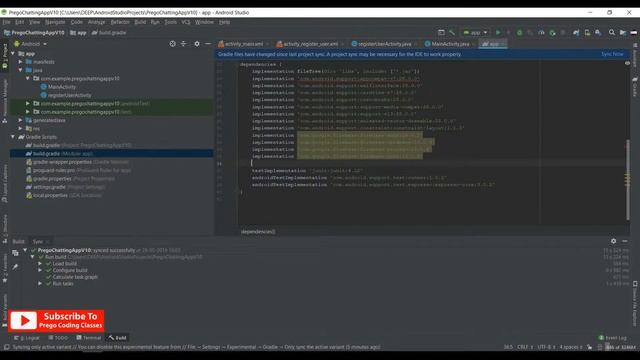Open the File menu
This screenshot has height=360, width=640.
pyautogui.click(x=7, y=22)
